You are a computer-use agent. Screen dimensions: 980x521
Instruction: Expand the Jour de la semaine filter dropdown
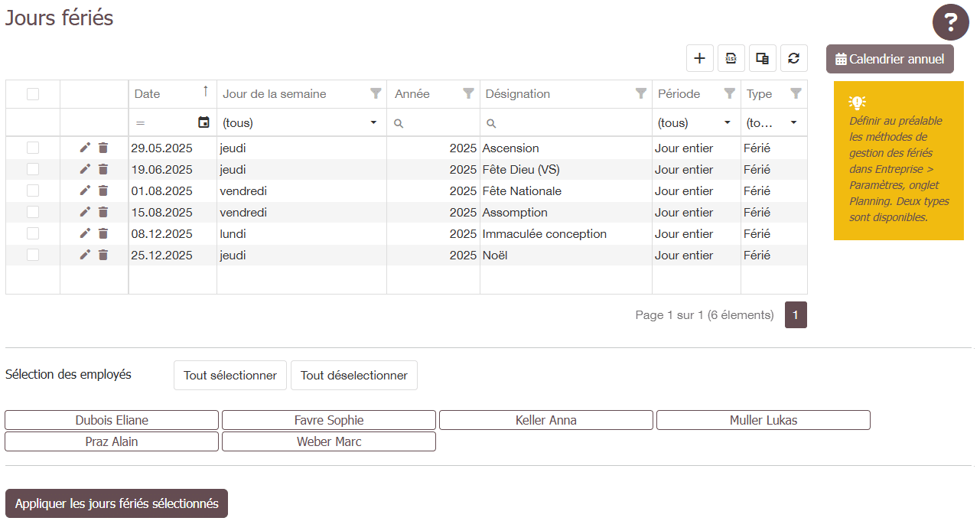[373, 122]
